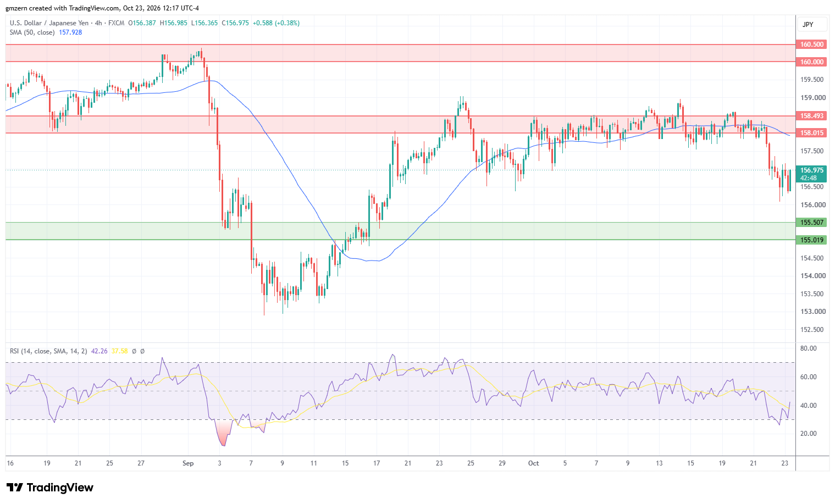
Task: Click the 153.500 price axis tick
Action: click(812, 294)
